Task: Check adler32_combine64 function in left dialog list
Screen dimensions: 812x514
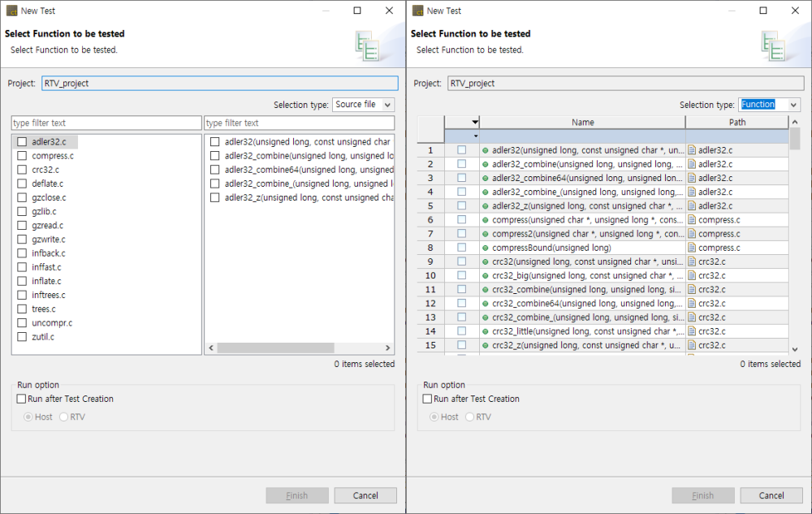Action: point(215,170)
